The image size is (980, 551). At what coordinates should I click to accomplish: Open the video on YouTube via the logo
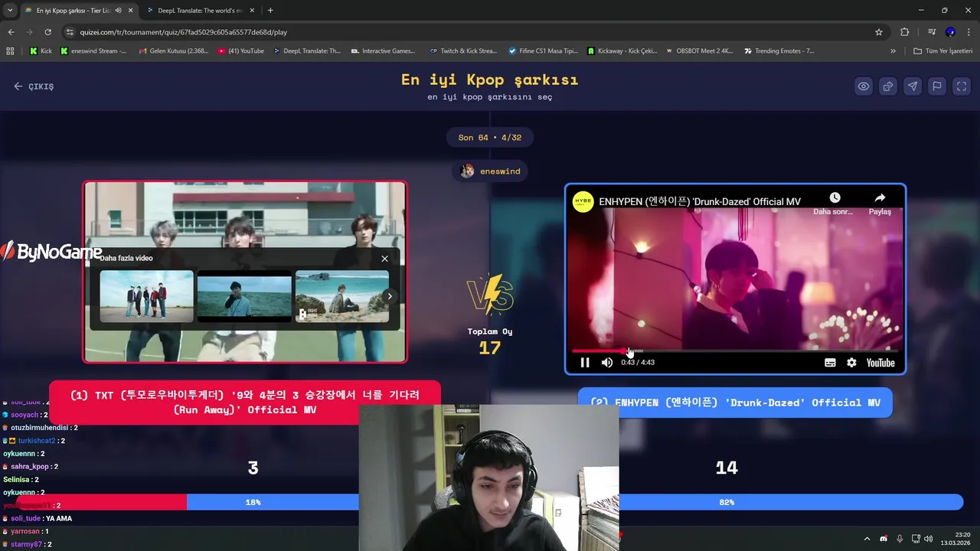coord(880,363)
